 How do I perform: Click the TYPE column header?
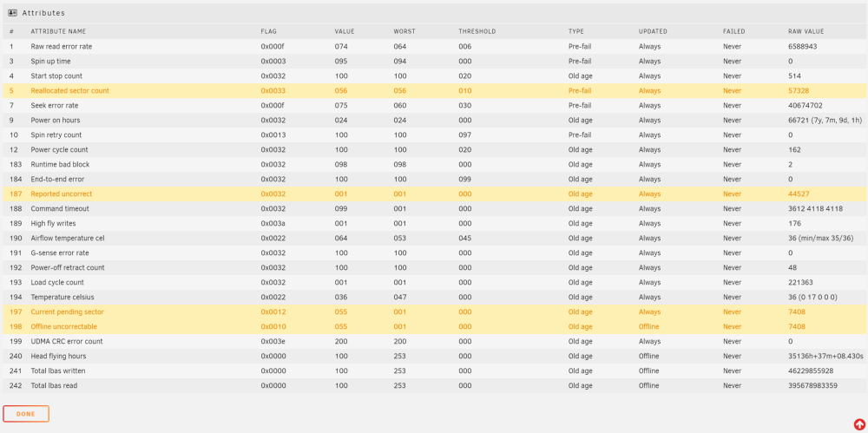click(575, 31)
